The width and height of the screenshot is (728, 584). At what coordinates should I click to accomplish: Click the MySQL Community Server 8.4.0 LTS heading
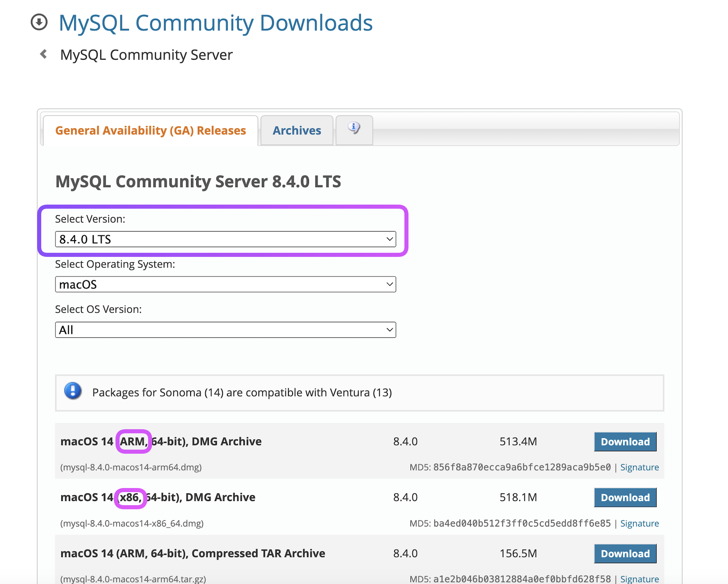198,181
